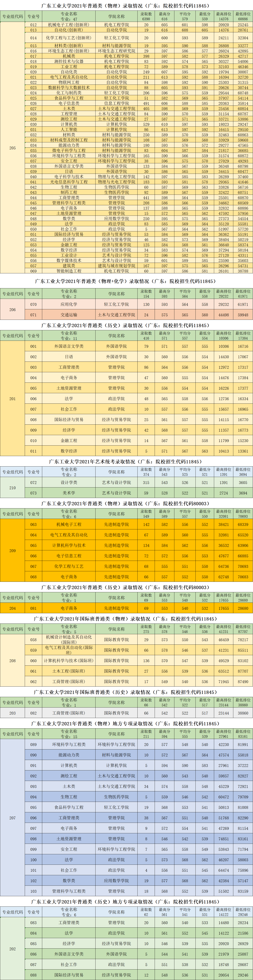The height and width of the screenshot is (980, 253).
Task: Select the 材料类(创新班) cell
Action: (x=69, y=46)
